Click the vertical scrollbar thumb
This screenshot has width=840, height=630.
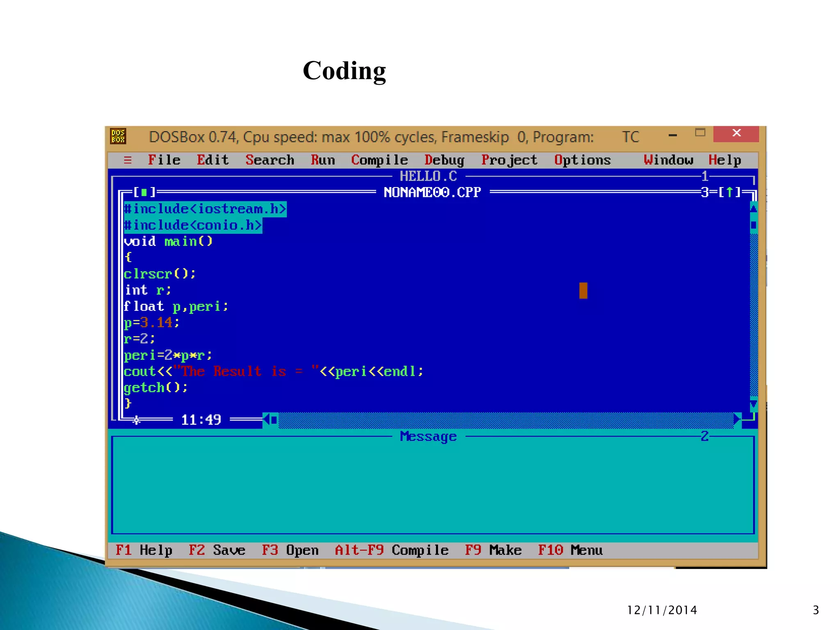753,225
